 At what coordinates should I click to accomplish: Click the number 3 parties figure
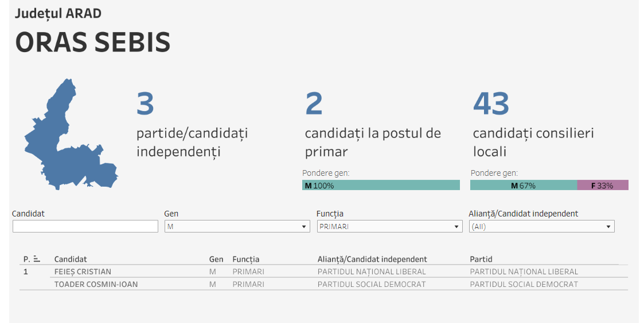click(145, 104)
